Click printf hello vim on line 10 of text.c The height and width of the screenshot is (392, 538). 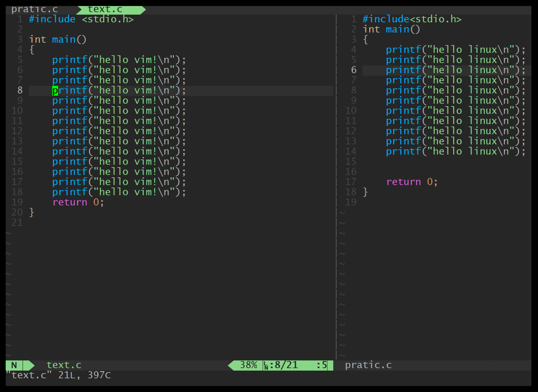pos(119,111)
